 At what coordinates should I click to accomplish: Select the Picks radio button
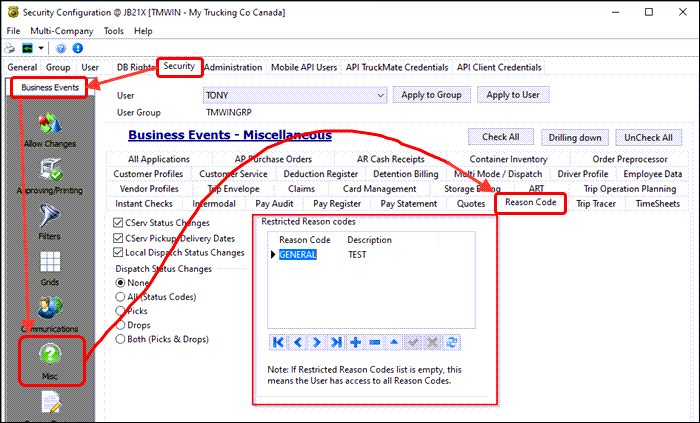(x=122, y=311)
